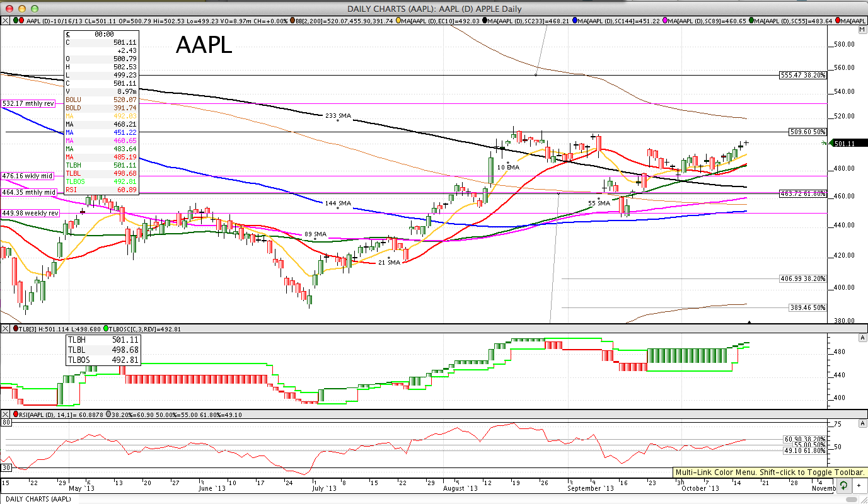Close the TLB pane with its X box
The width and height of the screenshot is (868, 504).
coord(5,328)
